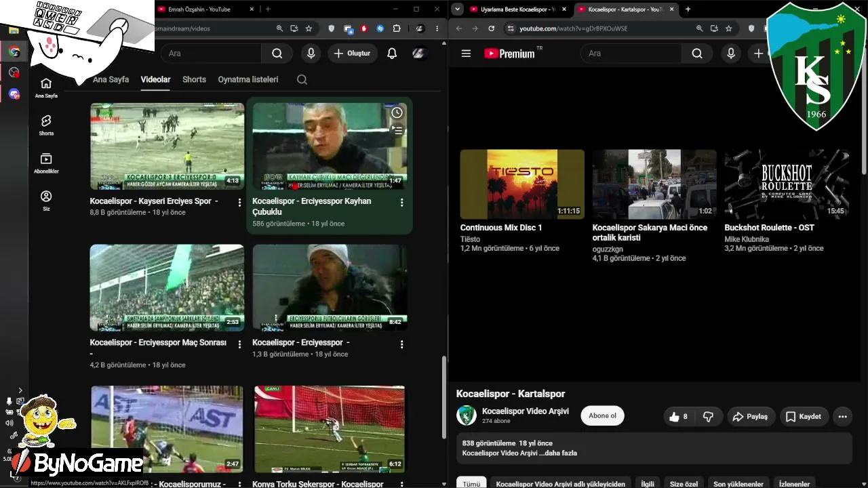The image size is (868, 488).
Task: Expand hidden taskbar tray icons chevron
Action: (x=20, y=390)
